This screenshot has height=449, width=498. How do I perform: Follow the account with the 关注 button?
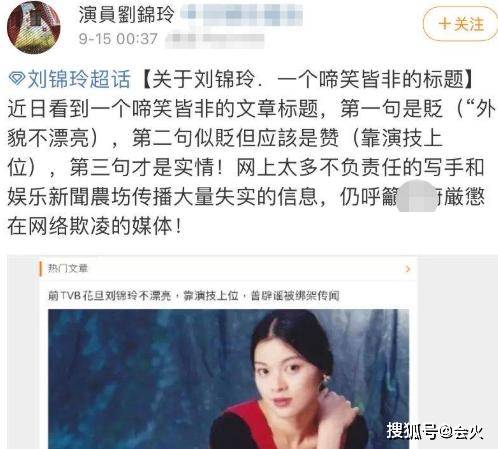[460, 24]
